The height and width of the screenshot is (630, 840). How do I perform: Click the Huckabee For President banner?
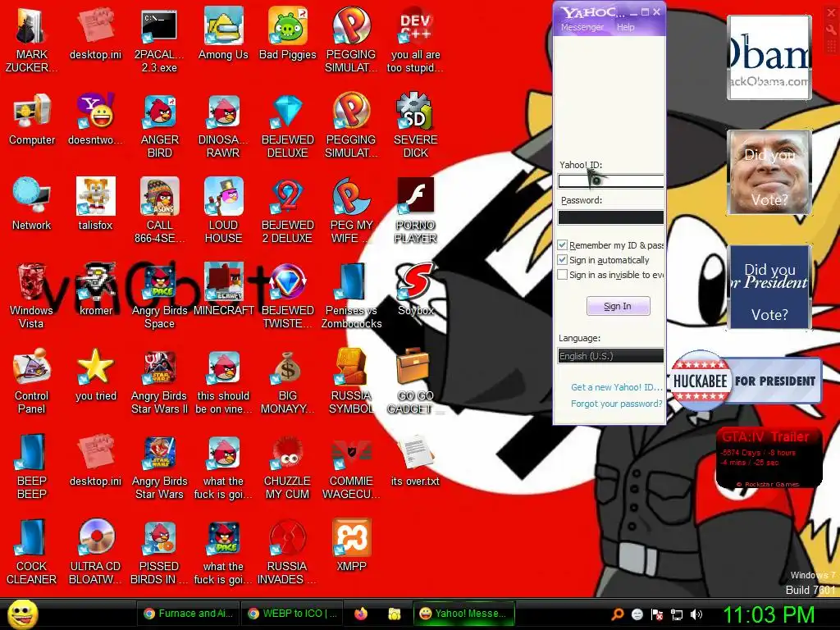[746, 381]
